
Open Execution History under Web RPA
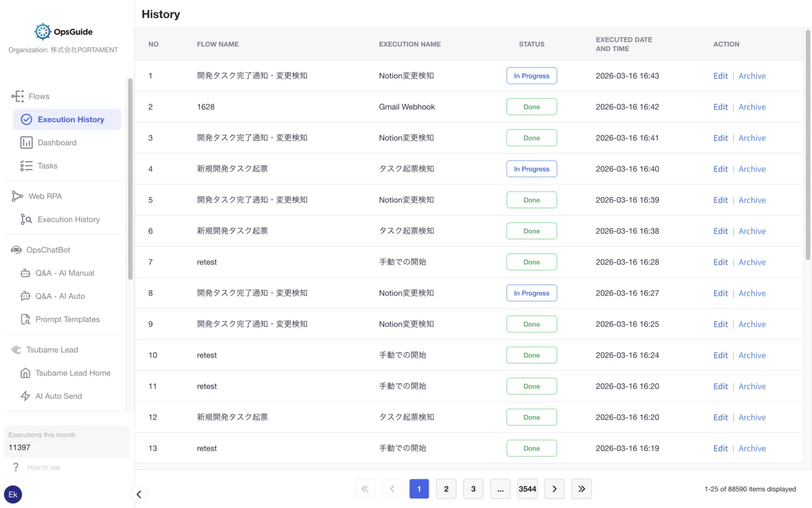click(69, 219)
